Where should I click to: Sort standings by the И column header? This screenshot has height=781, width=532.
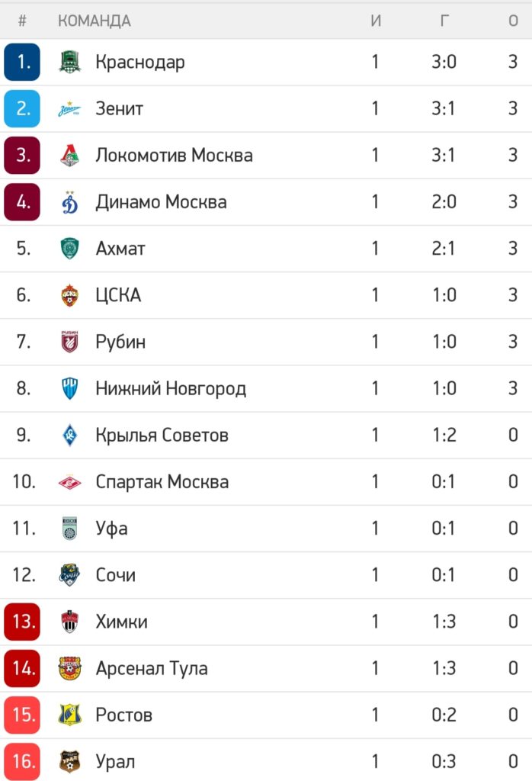pos(376,21)
